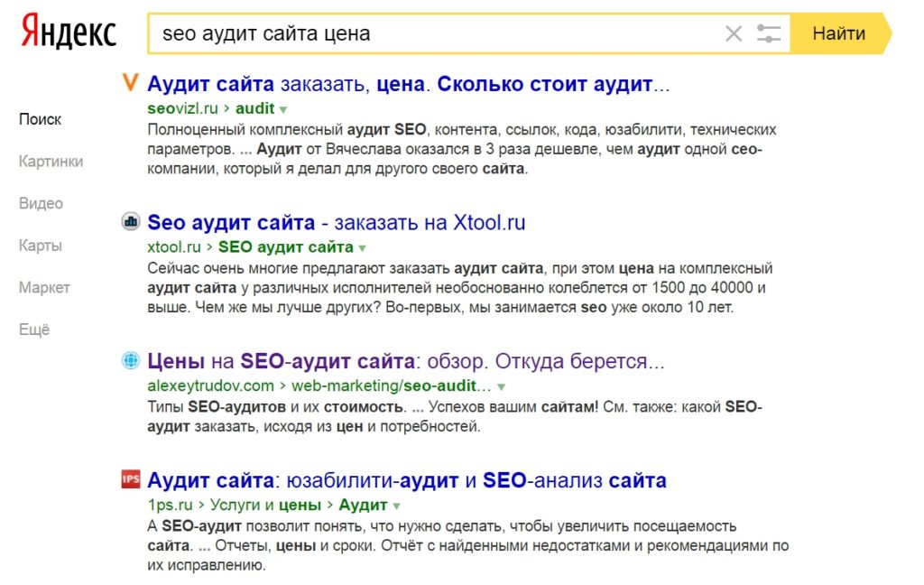Switch to Картинки search section
The image size is (924, 585).
click(51, 162)
